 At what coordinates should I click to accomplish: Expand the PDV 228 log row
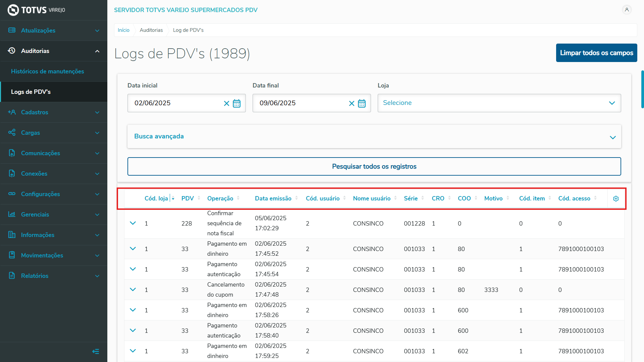pyautogui.click(x=133, y=223)
